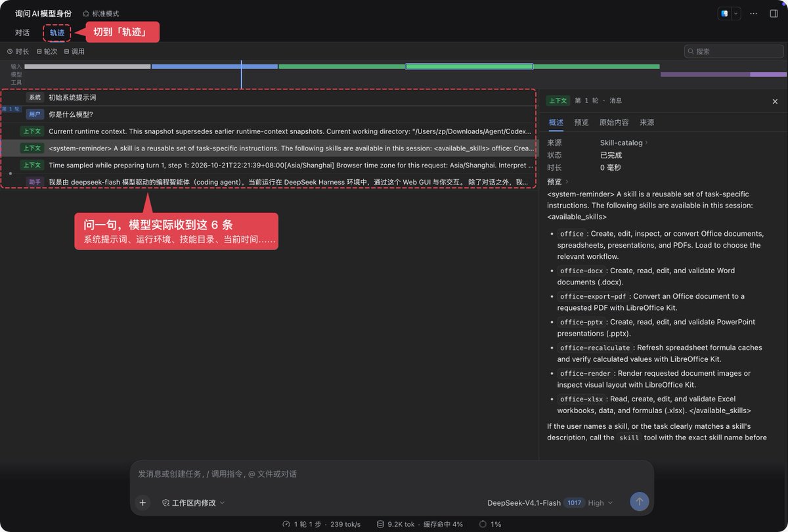Open the three-dot more options menu
The height and width of the screenshot is (532, 788).
pos(754,13)
